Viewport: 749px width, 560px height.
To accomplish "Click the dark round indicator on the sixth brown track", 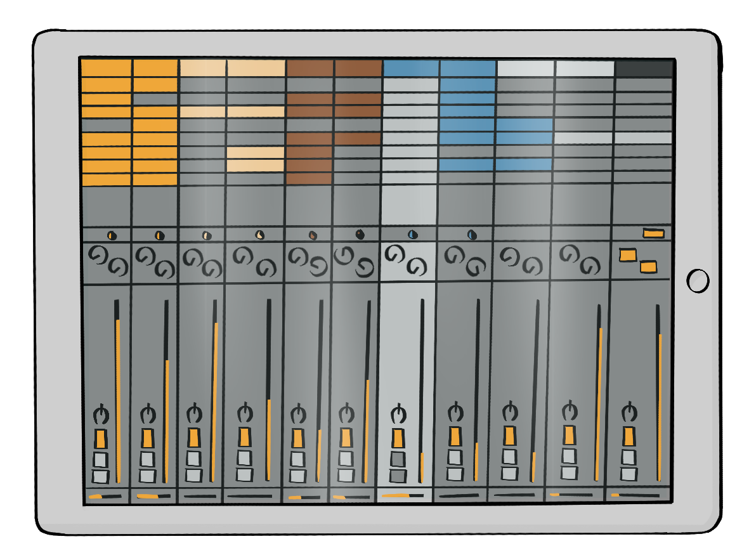I will [360, 234].
